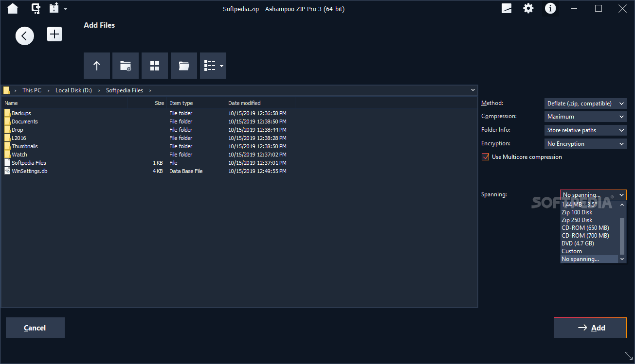Image resolution: width=635 pixels, height=364 pixels.
Task: Click the 10/15/2019 12:49:55 PM date cell
Action: (x=257, y=171)
